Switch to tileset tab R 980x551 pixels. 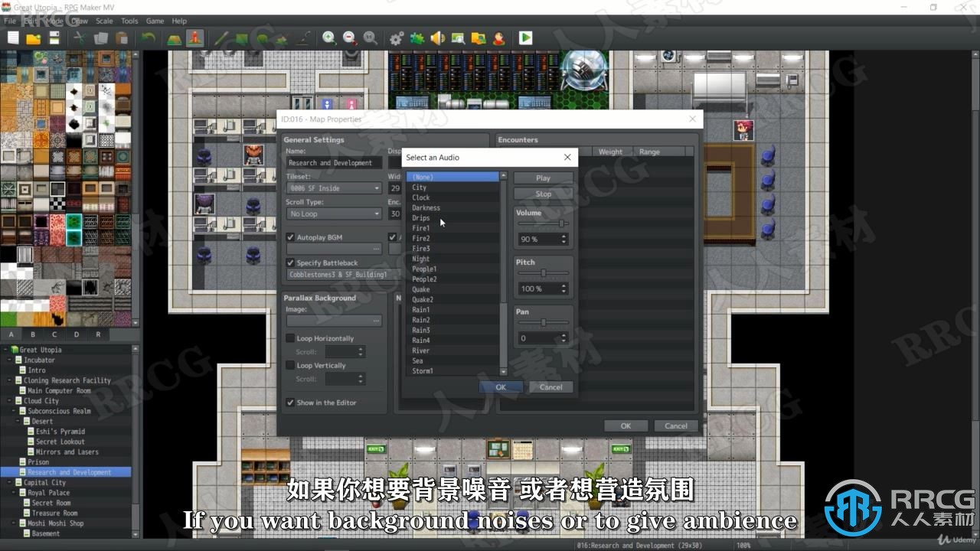98,334
